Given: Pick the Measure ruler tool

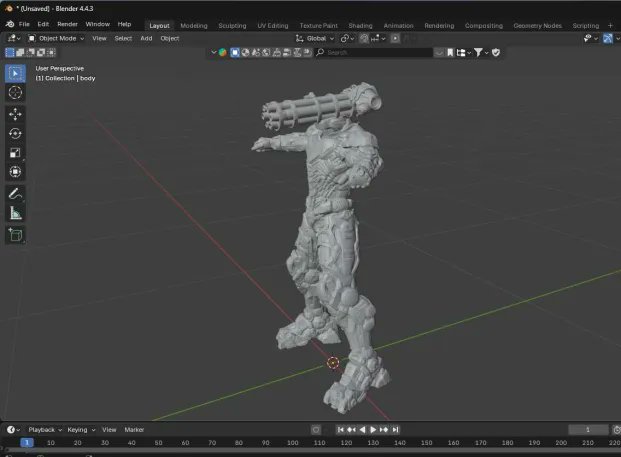Looking at the screenshot, I should coord(15,213).
